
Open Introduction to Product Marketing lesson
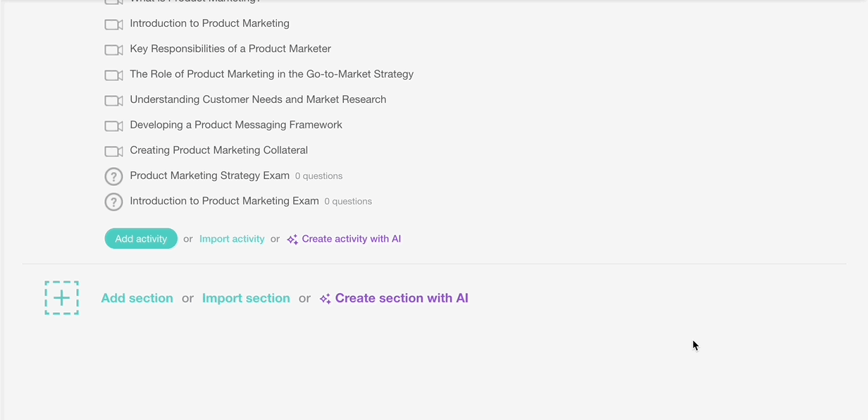coord(209,23)
